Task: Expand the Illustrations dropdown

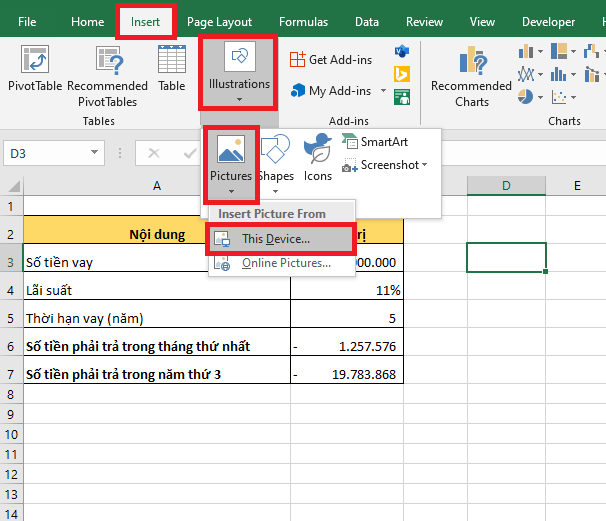Action: pos(239,99)
